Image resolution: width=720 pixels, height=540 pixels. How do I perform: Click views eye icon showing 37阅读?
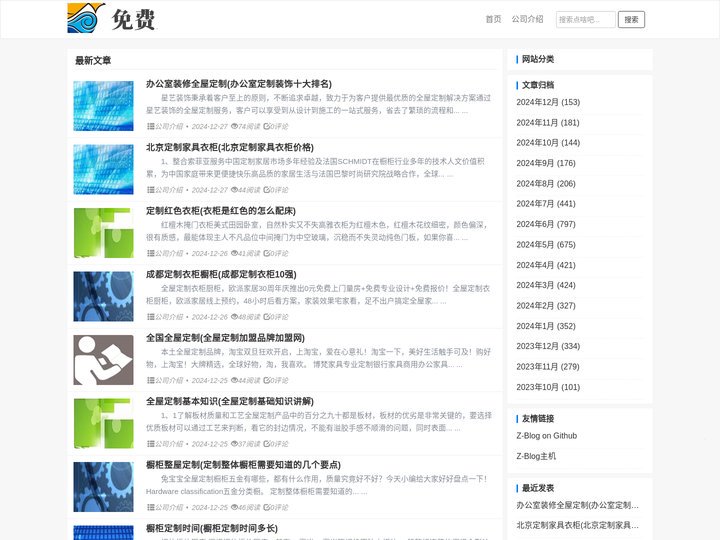[x=234, y=444]
